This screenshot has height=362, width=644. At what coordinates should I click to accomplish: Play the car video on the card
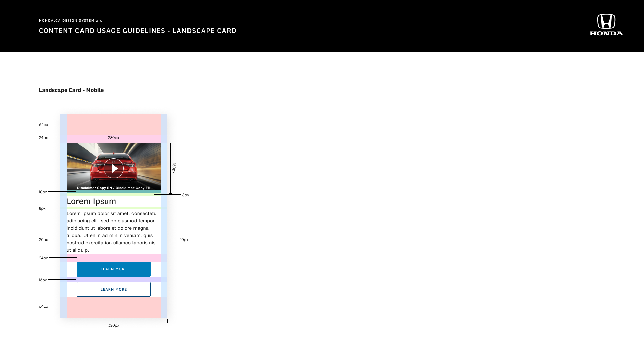(x=114, y=168)
